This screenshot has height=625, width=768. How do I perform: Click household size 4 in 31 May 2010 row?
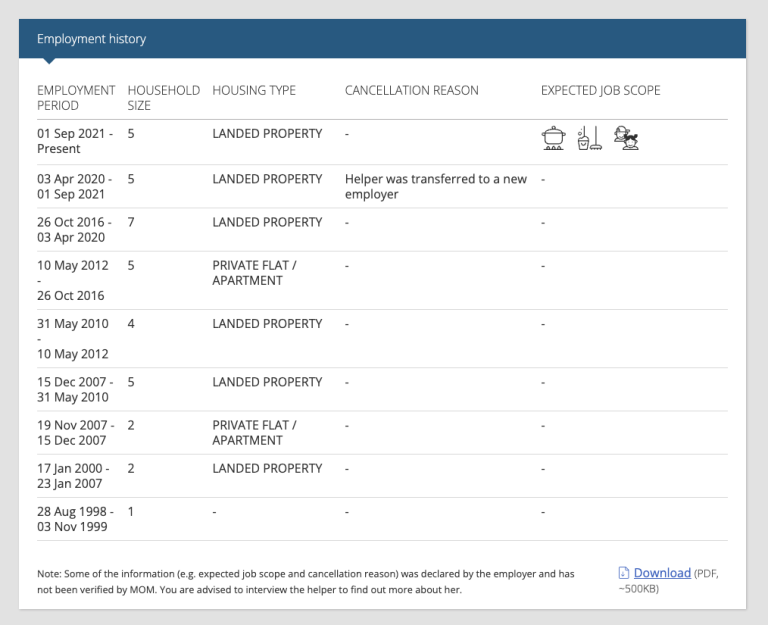tap(131, 324)
